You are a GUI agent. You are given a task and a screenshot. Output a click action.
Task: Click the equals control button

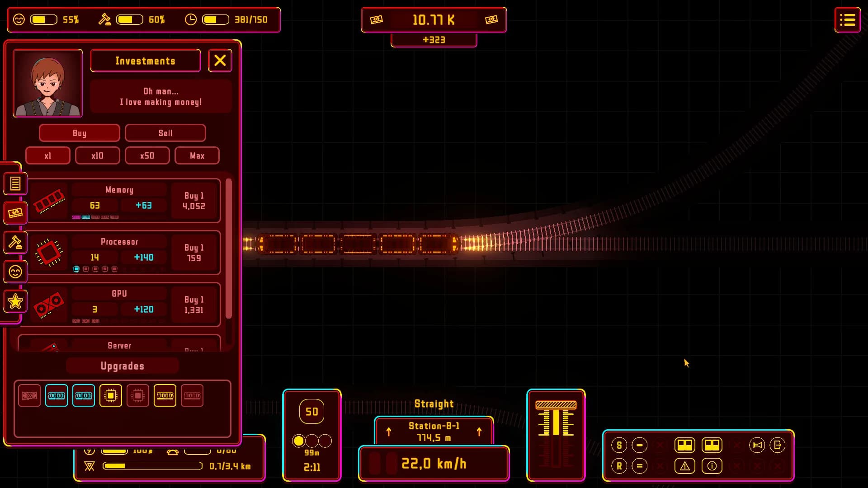click(x=640, y=466)
